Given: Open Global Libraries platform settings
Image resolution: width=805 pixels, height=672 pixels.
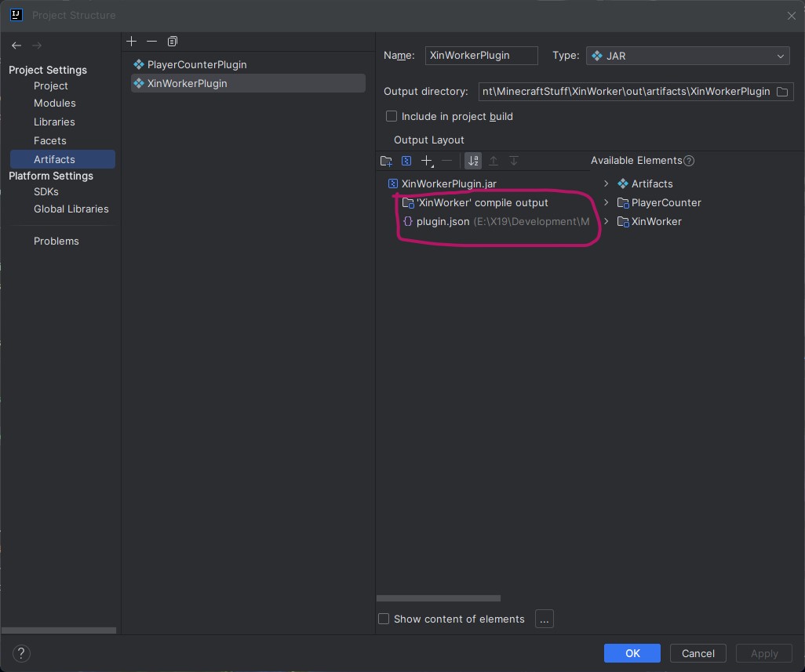Looking at the screenshot, I should [71, 209].
